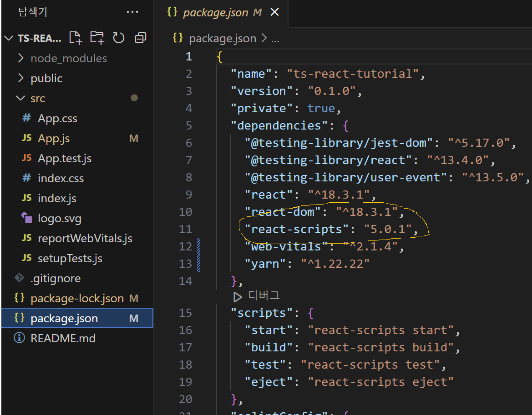Click the braces icon beside package.json in explorer
The width and height of the screenshot is (532, 415).
[19, 318]
